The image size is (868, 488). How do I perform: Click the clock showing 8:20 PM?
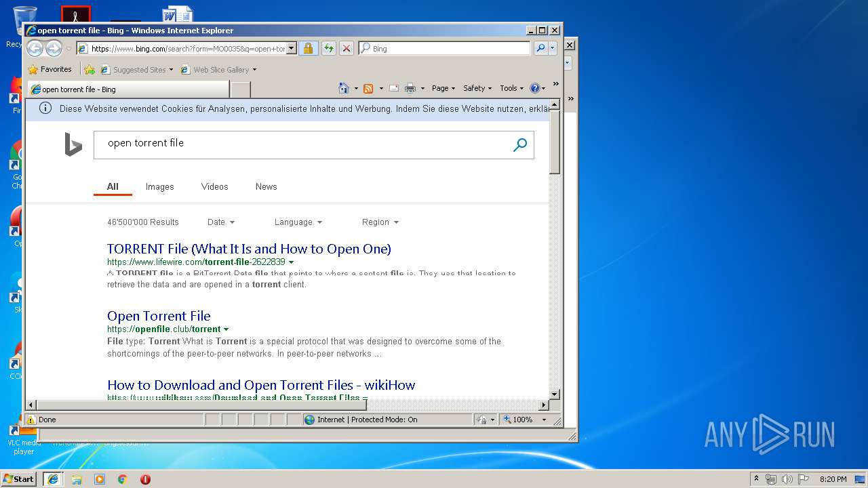(x=833, y=479)
